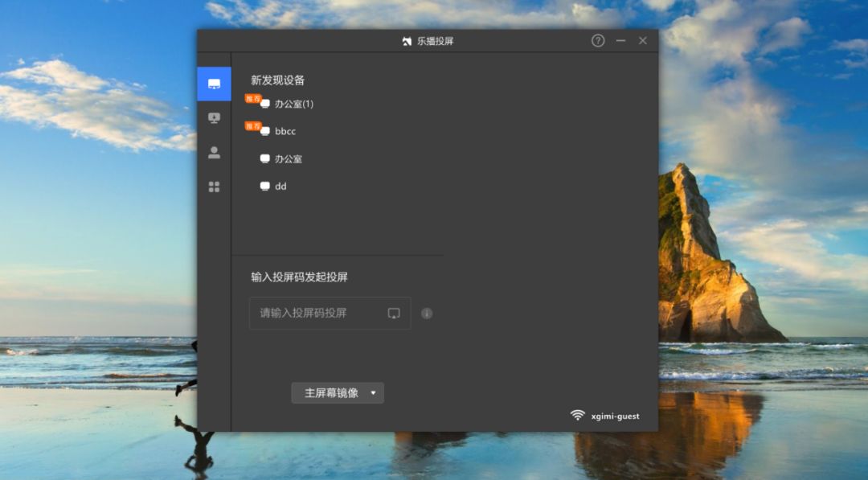Select the 主屏幕镜像 mirror mode button
This screenshot has width=868, height=480.
pos(331,393)
